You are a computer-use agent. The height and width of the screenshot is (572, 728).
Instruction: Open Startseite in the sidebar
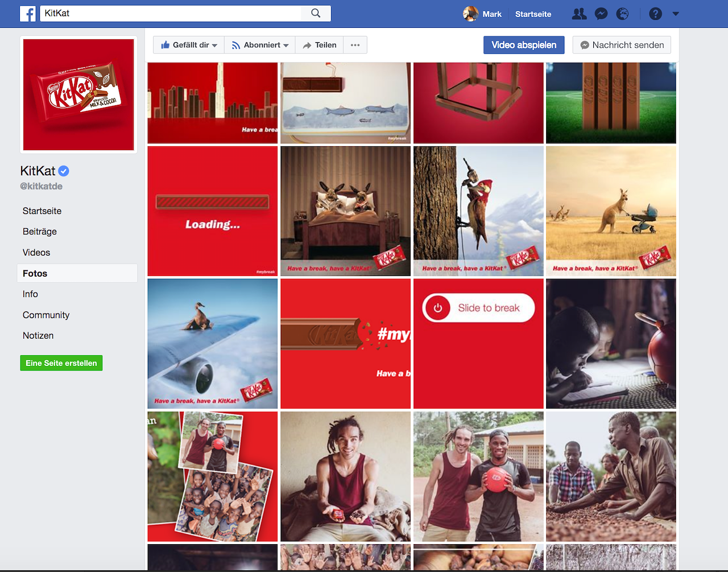point(42,211)
